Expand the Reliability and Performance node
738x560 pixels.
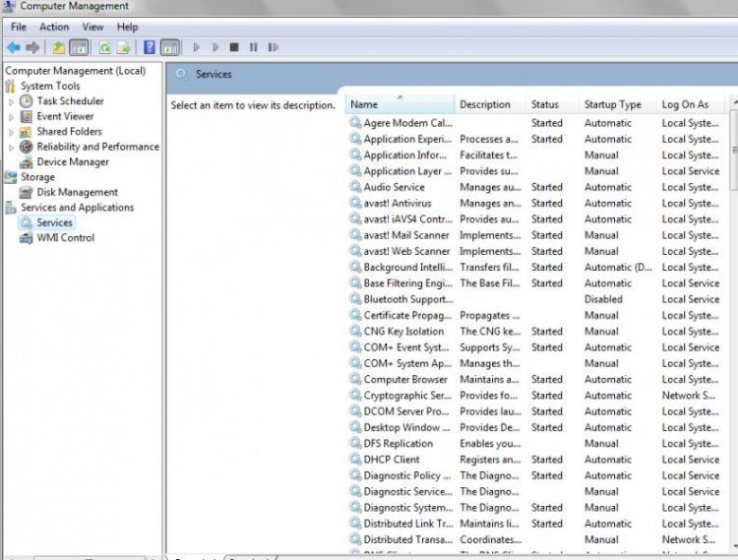[11, 148]
